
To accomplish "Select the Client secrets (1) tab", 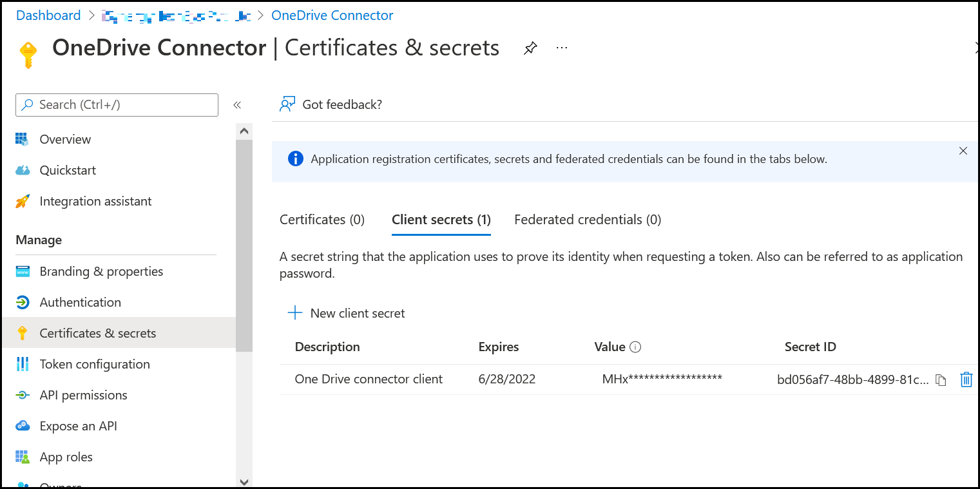I will (x=441, y=220).
